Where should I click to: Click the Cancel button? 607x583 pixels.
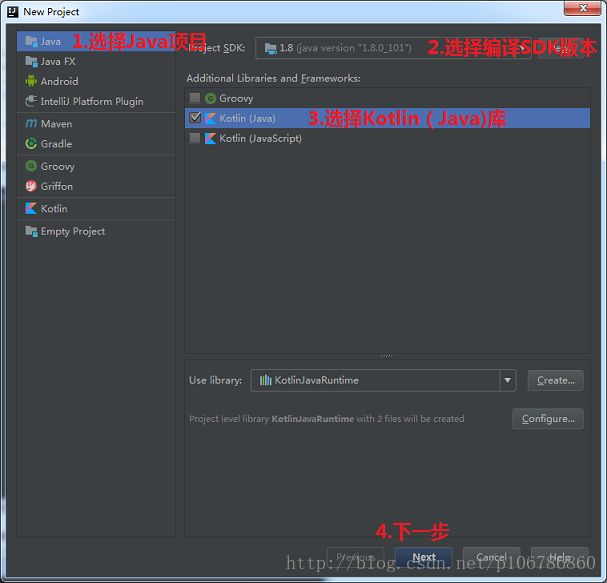[491, 557]
